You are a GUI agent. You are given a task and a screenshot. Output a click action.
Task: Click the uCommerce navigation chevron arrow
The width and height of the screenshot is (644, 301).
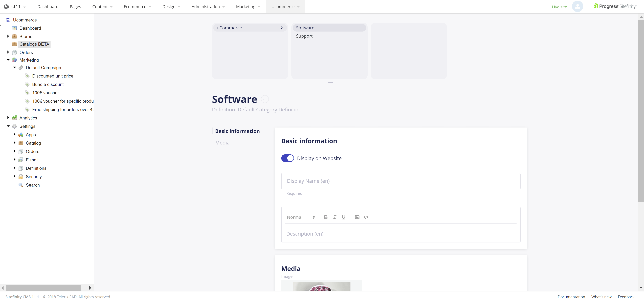[x=282, y=28]
